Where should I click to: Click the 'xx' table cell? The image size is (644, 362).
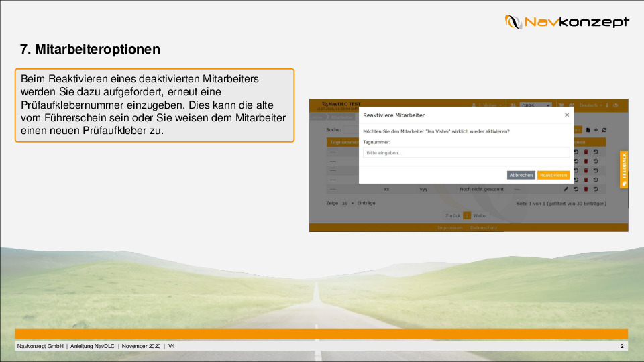coord(386,189)
